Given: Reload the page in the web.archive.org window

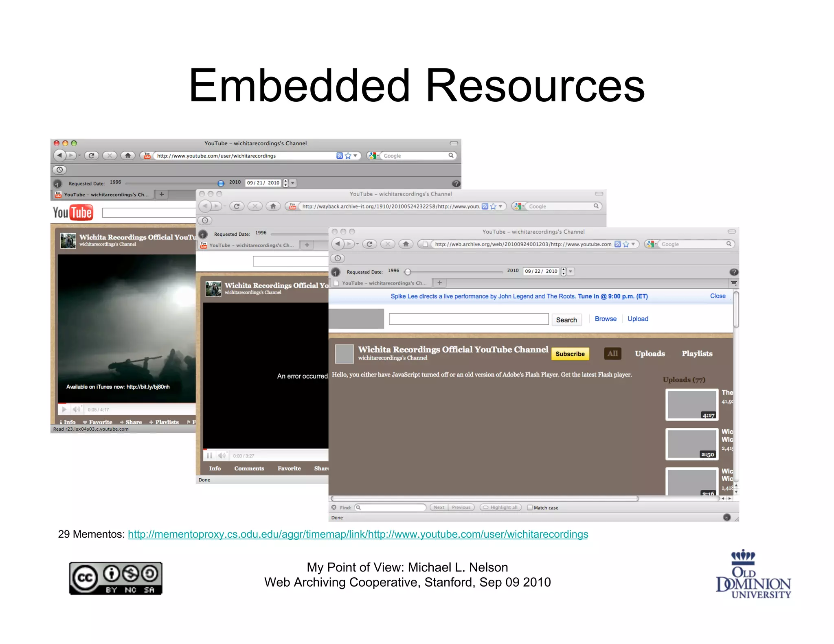Looking at the screenshot, I should coord(369,244).
